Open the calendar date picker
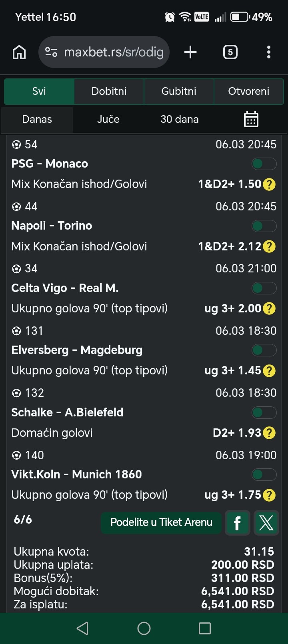The width and height of the screenshot is (288, 644). [251, 119]
